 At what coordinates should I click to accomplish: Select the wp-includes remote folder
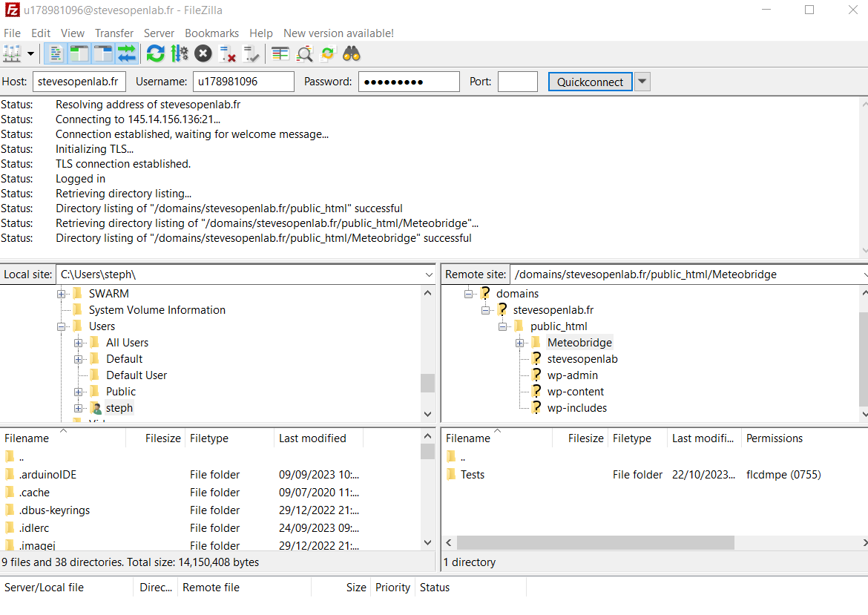pos(577,408)
